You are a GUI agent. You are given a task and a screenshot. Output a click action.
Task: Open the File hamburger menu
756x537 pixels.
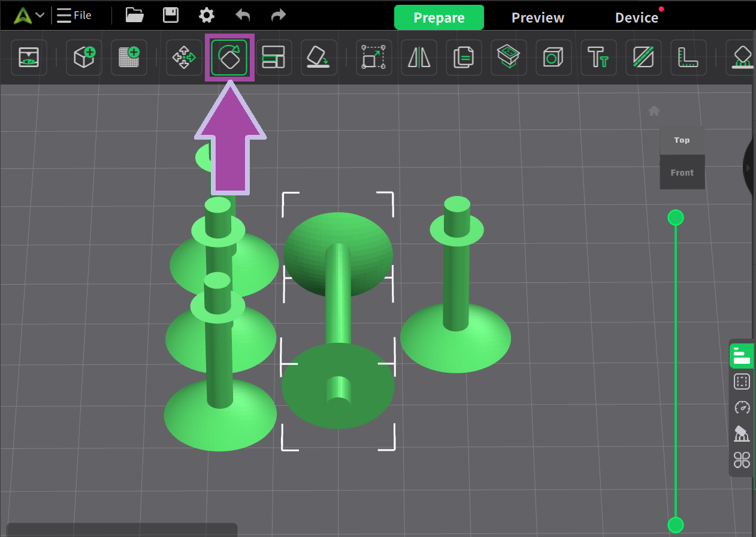pyautogui.click(x=74, y=16)
